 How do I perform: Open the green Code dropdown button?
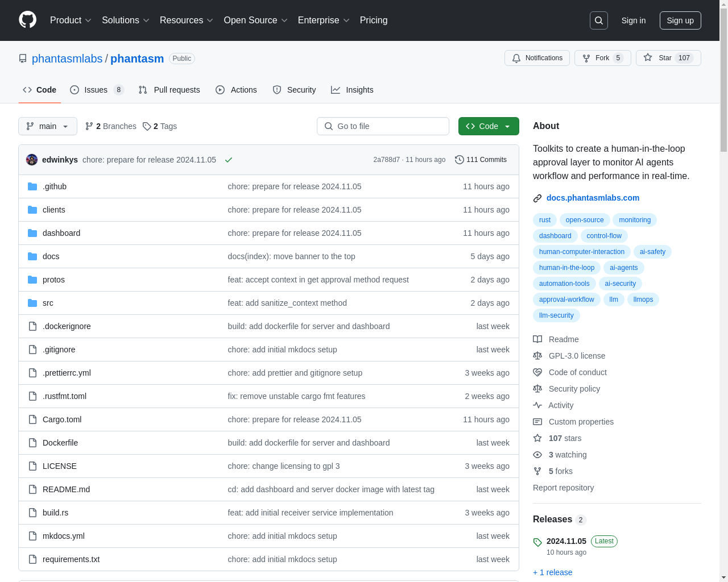[x=489, y=126]
